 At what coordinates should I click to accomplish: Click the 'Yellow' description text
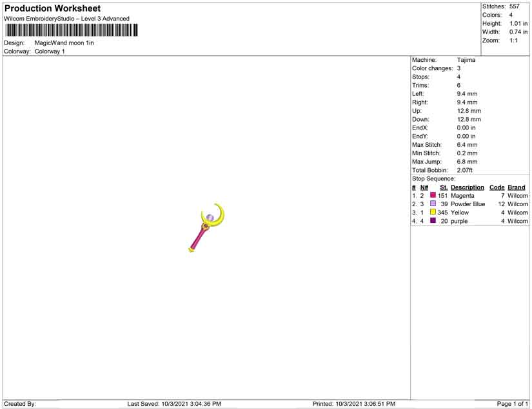click(459, 213)
